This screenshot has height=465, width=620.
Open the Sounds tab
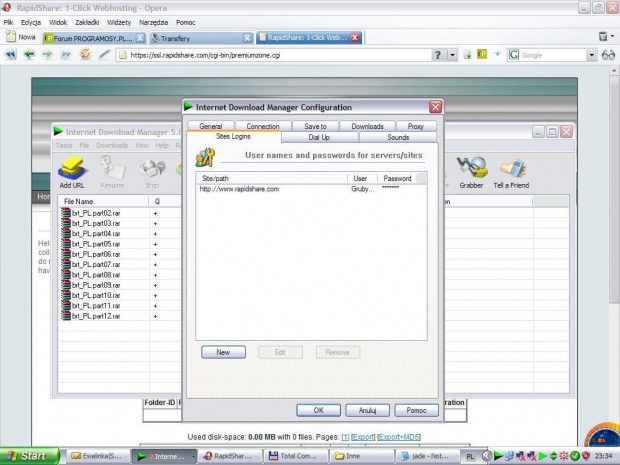coord(398,137)
